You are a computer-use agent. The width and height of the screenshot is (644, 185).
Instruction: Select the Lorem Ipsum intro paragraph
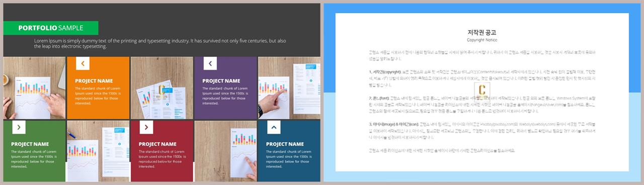pos(160,43)
